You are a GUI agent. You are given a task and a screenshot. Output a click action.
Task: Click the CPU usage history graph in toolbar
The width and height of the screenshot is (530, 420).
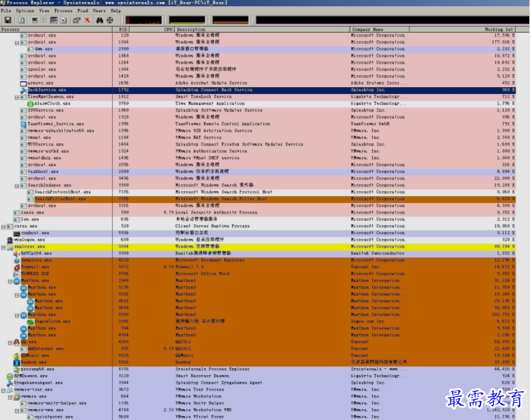tap(144, 20)
